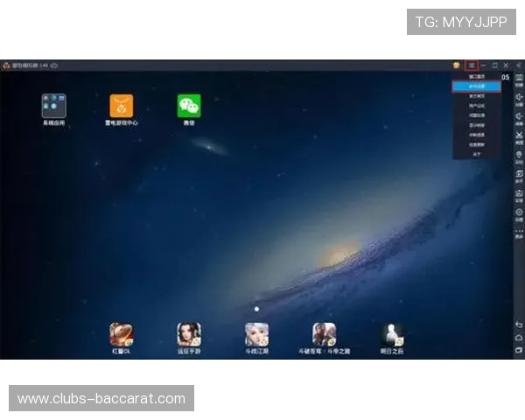Screen dimensions: 525x420
Task: Select the highlighted blue settings menu entry
Action: (x=476, y=87)
